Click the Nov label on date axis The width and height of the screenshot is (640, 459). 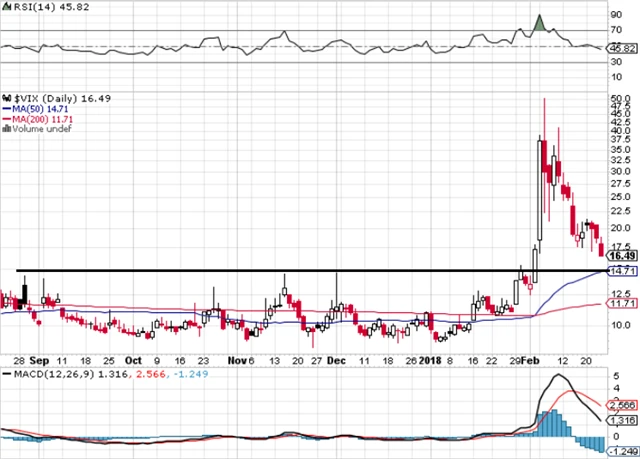coord(237,360)
